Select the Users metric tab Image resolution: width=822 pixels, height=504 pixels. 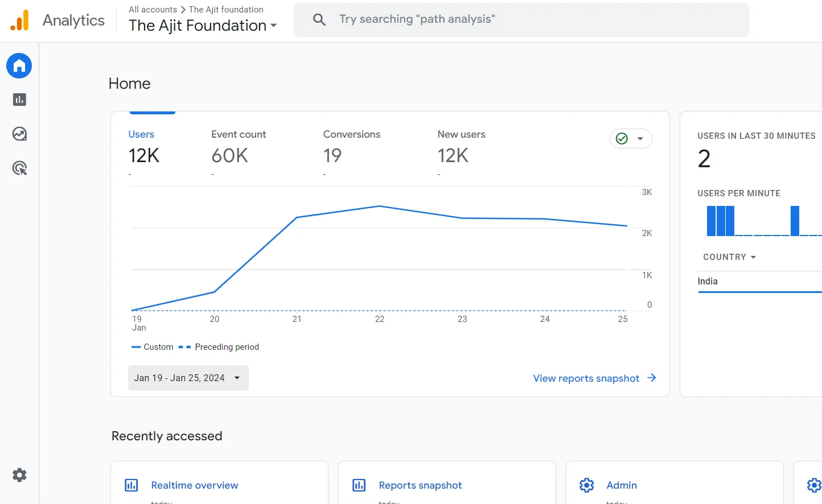click(x=143, y=146)
